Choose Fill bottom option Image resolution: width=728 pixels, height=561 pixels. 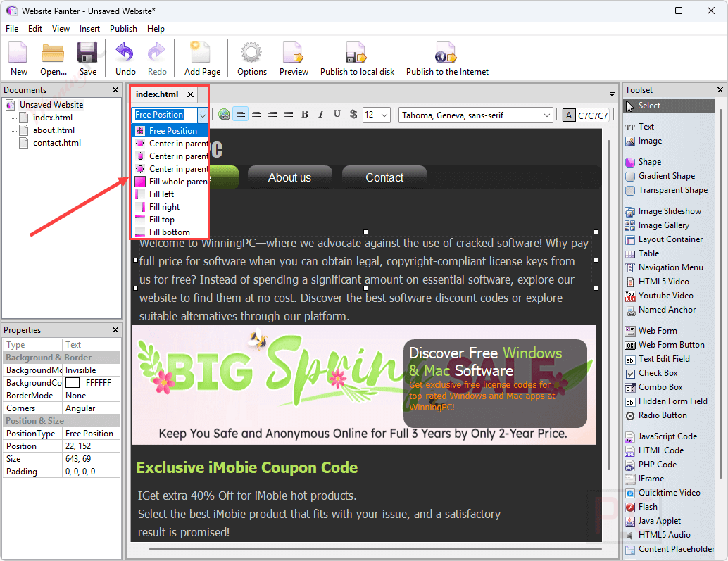pos(170,232)
